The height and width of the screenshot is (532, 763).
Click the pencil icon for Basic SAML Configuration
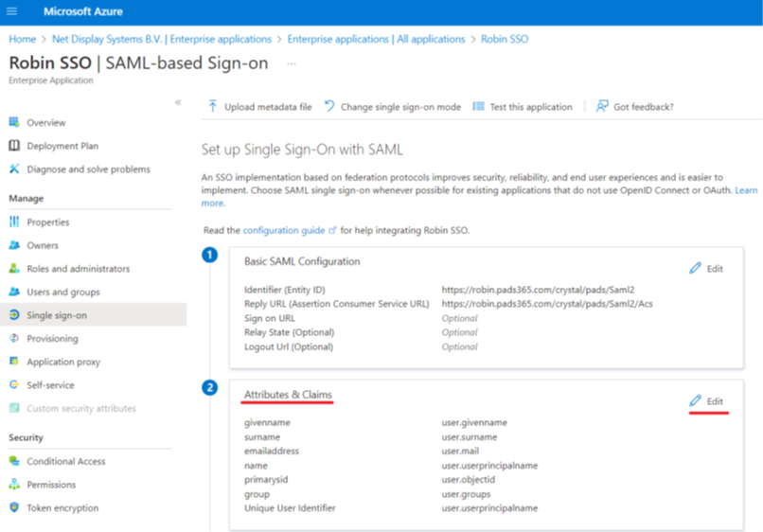[x=696, y=268]
